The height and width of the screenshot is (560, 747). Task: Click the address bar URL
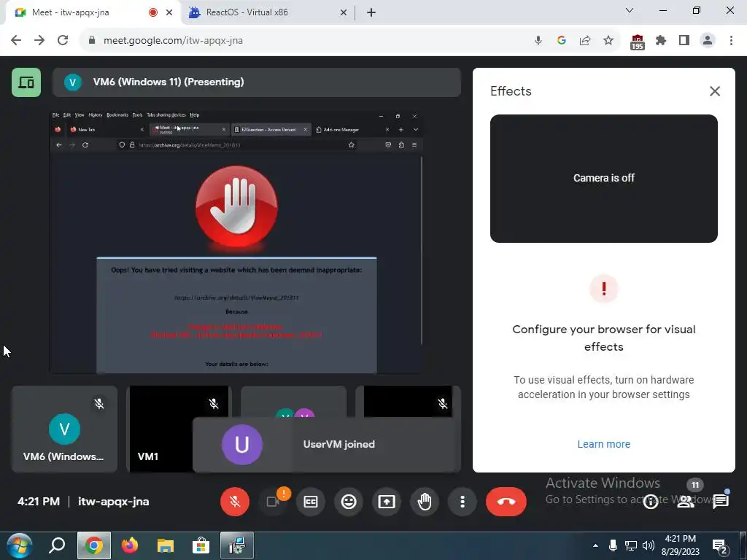pyautogui.click(x=174, y=41)
